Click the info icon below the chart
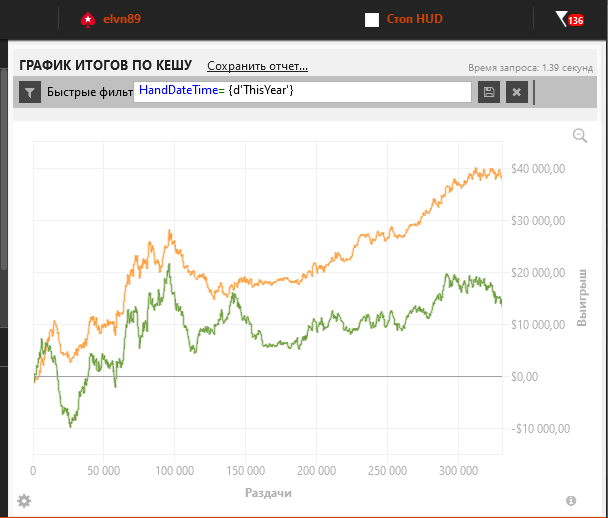Image resolution: width=608 pixels, height=518 pixels. pyautogui.click(x=571, y=501)
